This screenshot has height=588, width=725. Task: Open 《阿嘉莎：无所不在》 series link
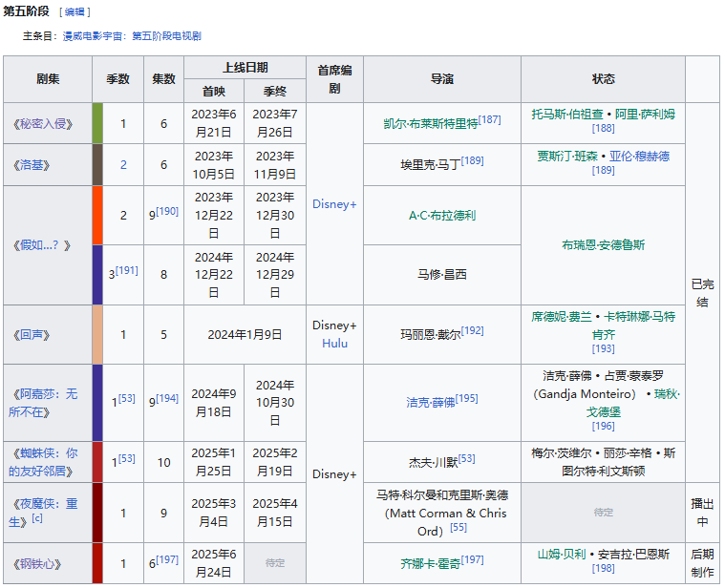point(43,403)
